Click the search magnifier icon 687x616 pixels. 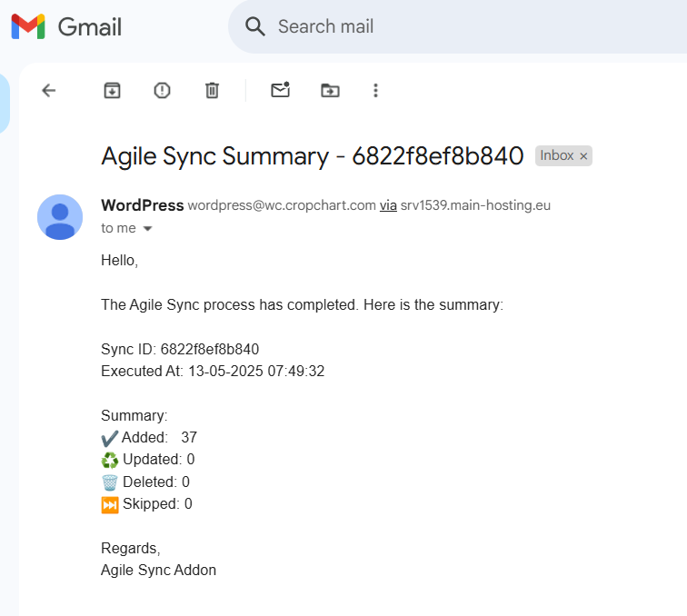click(255, 26)
